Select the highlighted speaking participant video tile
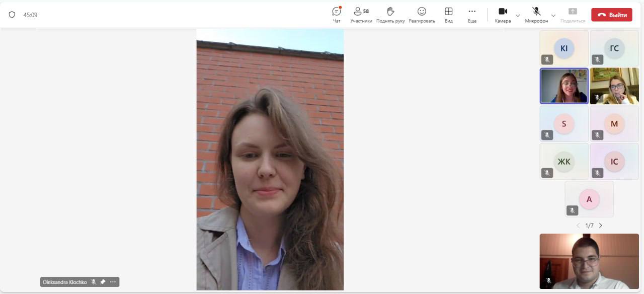The image size is (644, 294). point(564,86)
